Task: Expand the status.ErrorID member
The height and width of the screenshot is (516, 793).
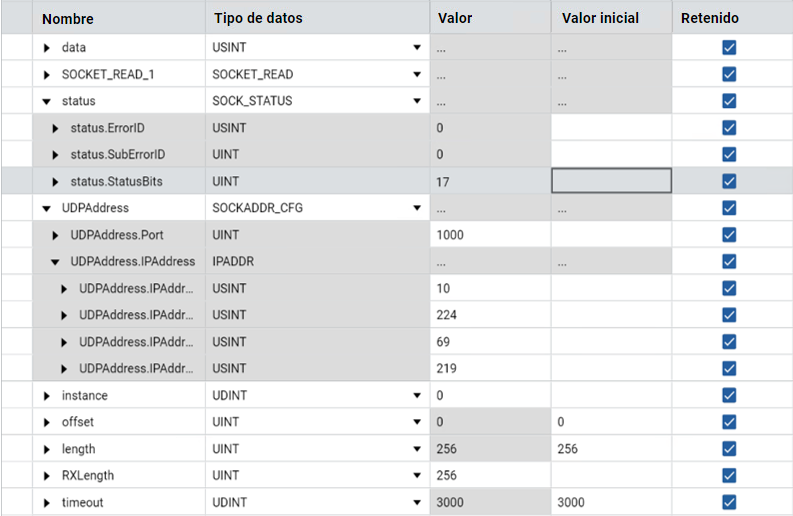Action: (x=56, y=128)
